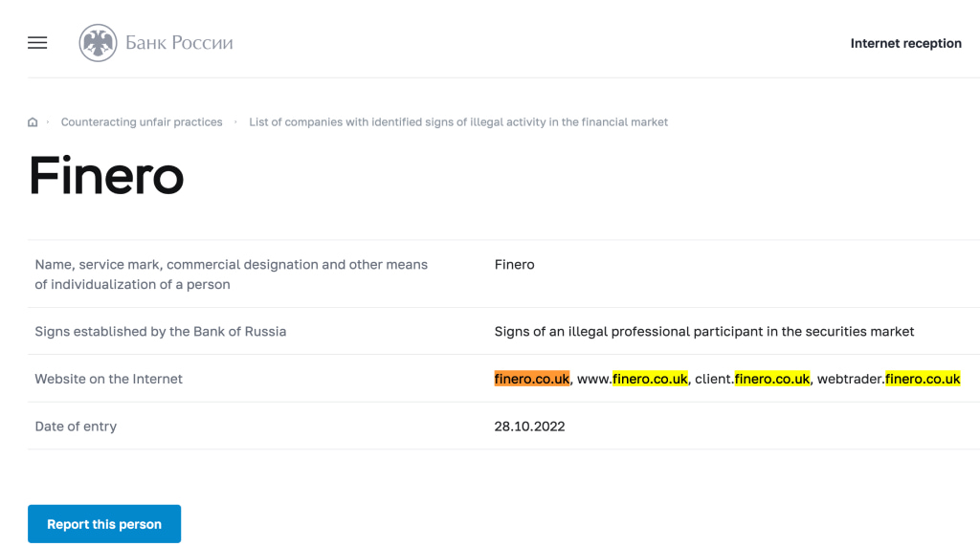The image size is (980, 547).
Task: Click the Report this person button
Action: coord(104,524)
